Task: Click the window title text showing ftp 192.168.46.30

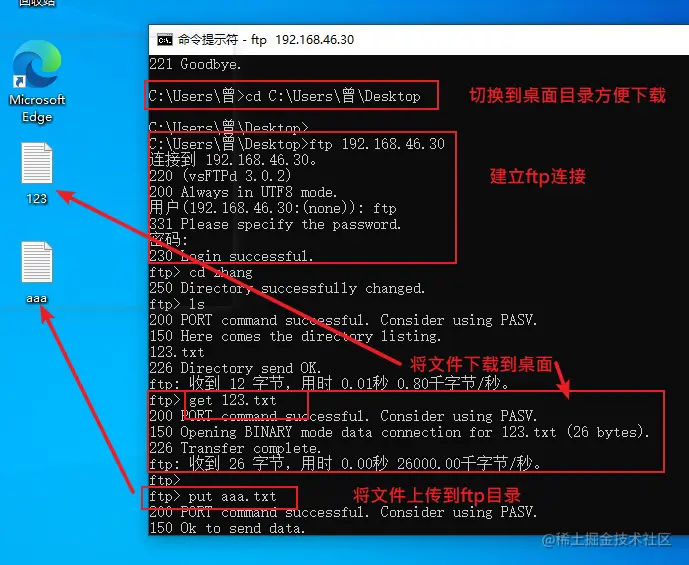Action: (266, 40)
